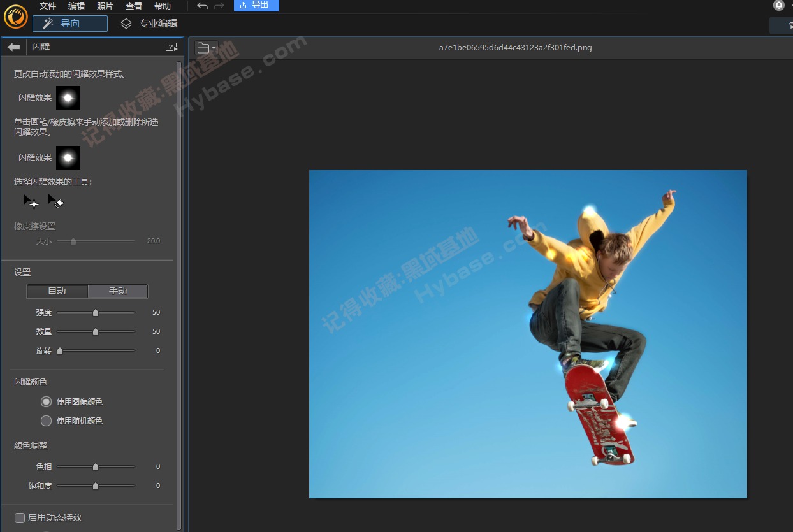Click the panel help icon beside 闪耀
This screenshot has width=793, height=532.
click(170, 47)
